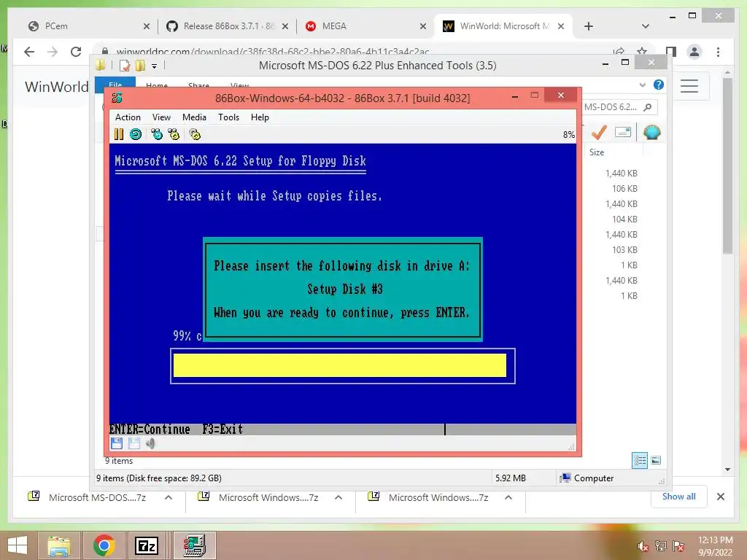747x560 pixels.
Task: Toggle the 86Box sound speaker icon
Action: (x=150, y=443)
